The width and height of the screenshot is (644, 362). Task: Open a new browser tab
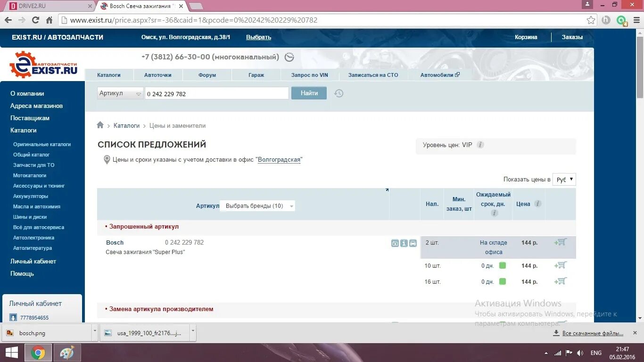tap(196, 6)
